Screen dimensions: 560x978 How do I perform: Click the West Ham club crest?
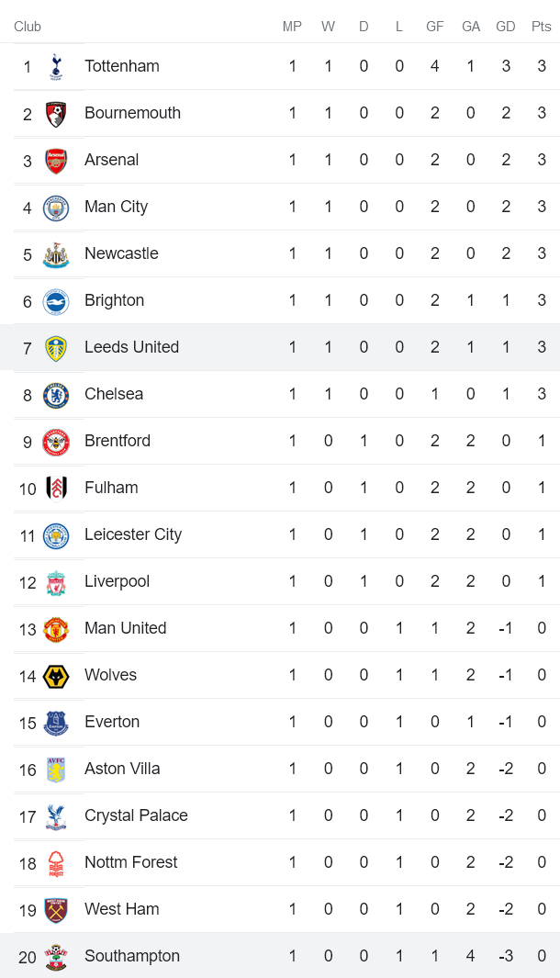coord(56,910)
